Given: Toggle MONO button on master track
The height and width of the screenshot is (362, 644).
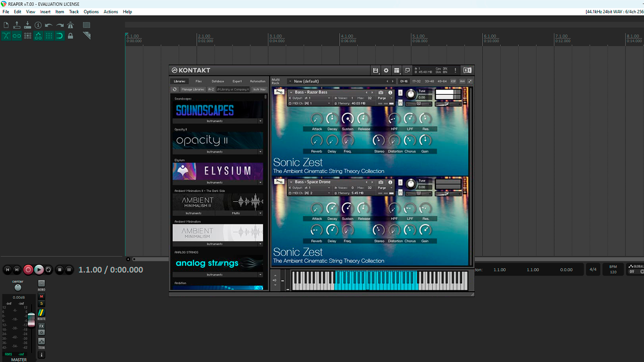Looking at the screenshot, I should 41,284.
